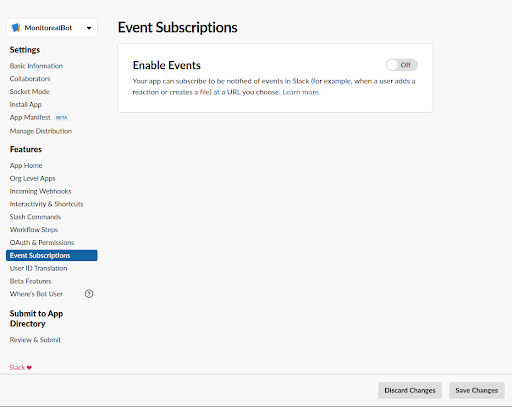
Task: Open OAuth & Permissions page
Action: 42,243
